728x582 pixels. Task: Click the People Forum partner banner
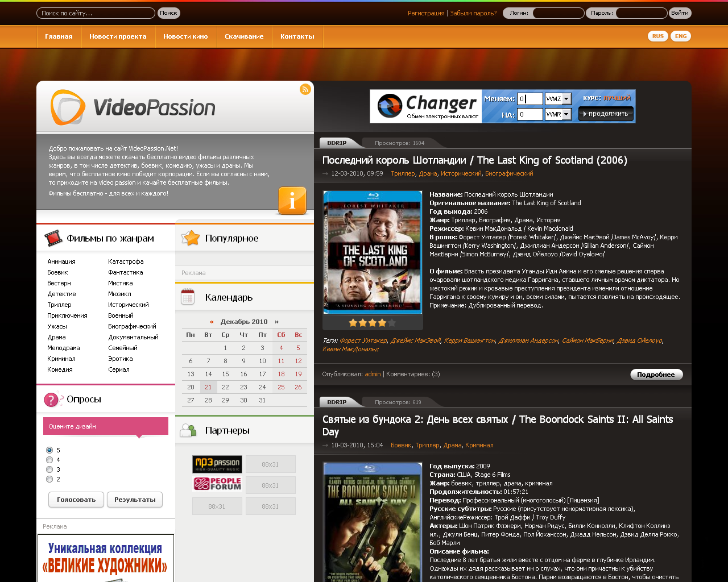(x=217, y=484)
